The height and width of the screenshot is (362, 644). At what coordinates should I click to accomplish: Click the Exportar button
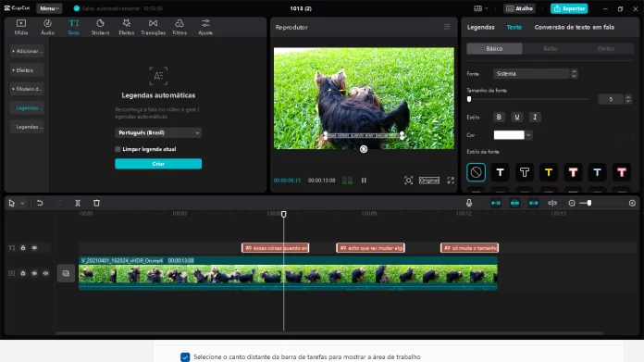click(x=569, y=8)
